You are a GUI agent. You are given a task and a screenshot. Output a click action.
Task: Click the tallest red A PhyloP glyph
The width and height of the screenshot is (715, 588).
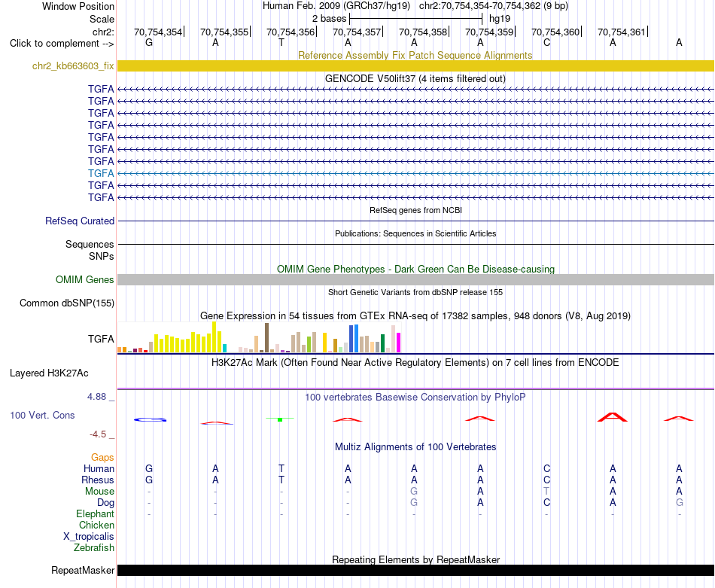click(613, 417)
